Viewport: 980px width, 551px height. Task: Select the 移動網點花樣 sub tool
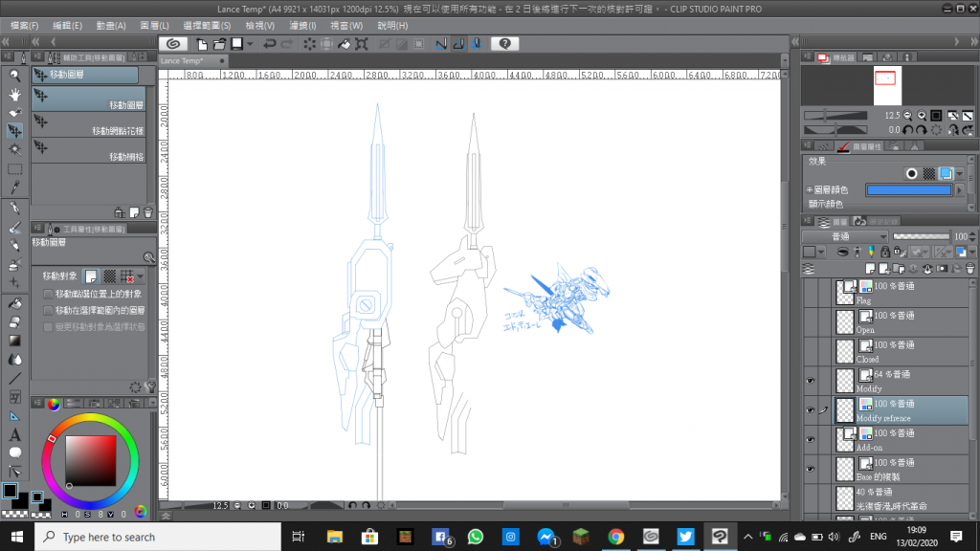click(x=89, y=125)
